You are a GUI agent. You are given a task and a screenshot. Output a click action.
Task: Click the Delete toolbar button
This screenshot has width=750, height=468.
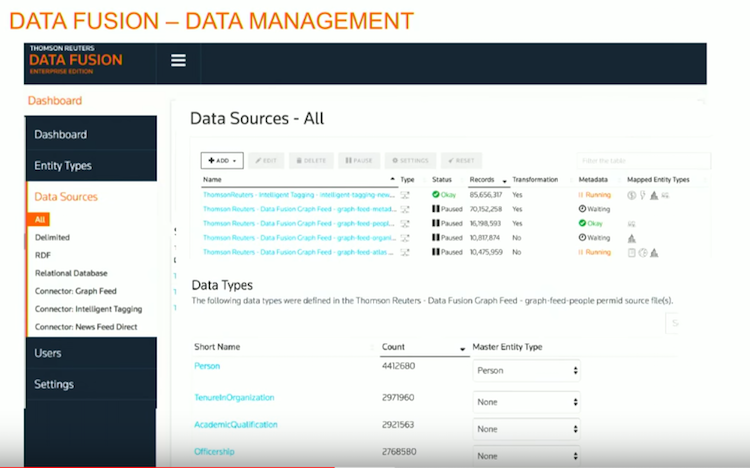click(x=311, y=161)
